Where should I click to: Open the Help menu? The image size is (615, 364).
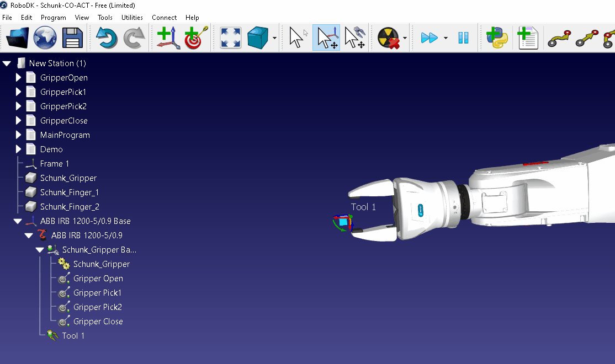(192, 18)
